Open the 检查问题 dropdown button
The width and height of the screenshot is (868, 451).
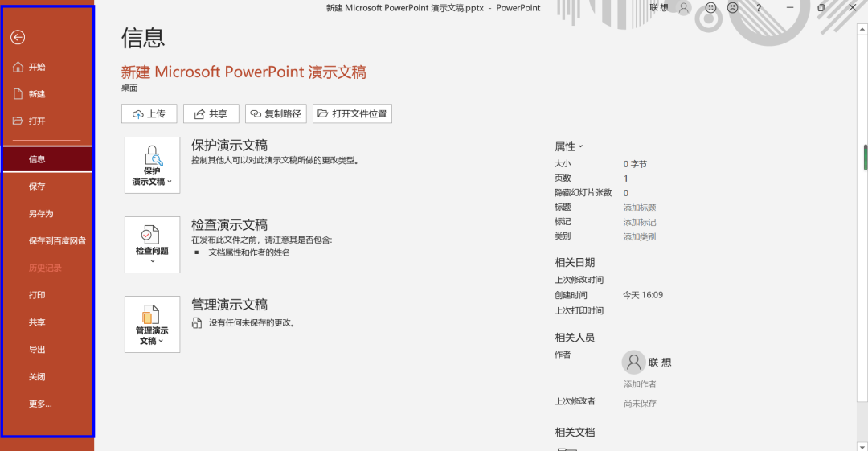[x=152, y=244]
